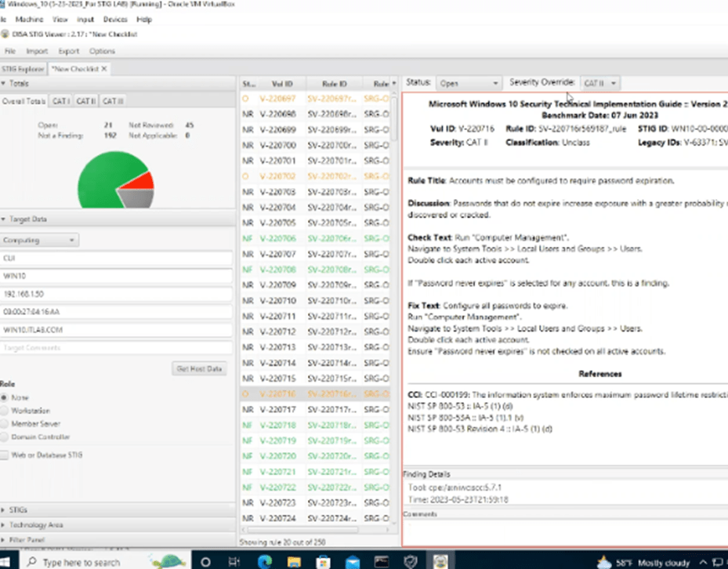Click the Cortana circle icon

click(205, 561)
